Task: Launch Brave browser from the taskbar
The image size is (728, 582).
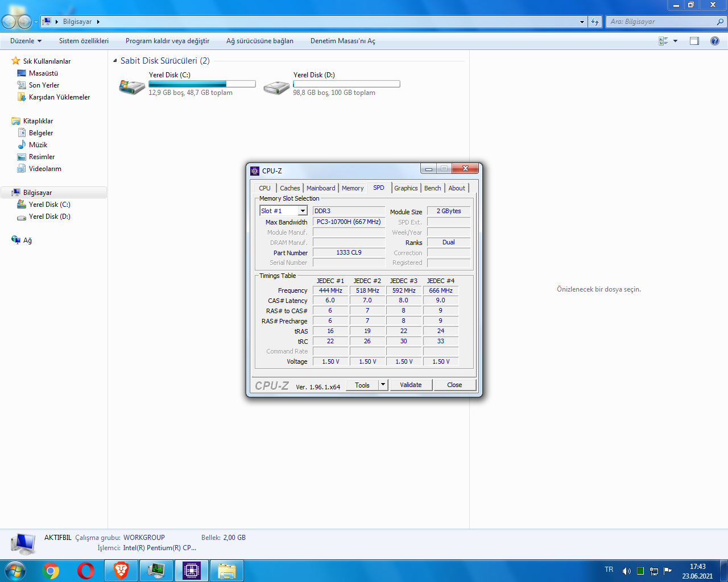Action: click(121, 571)
